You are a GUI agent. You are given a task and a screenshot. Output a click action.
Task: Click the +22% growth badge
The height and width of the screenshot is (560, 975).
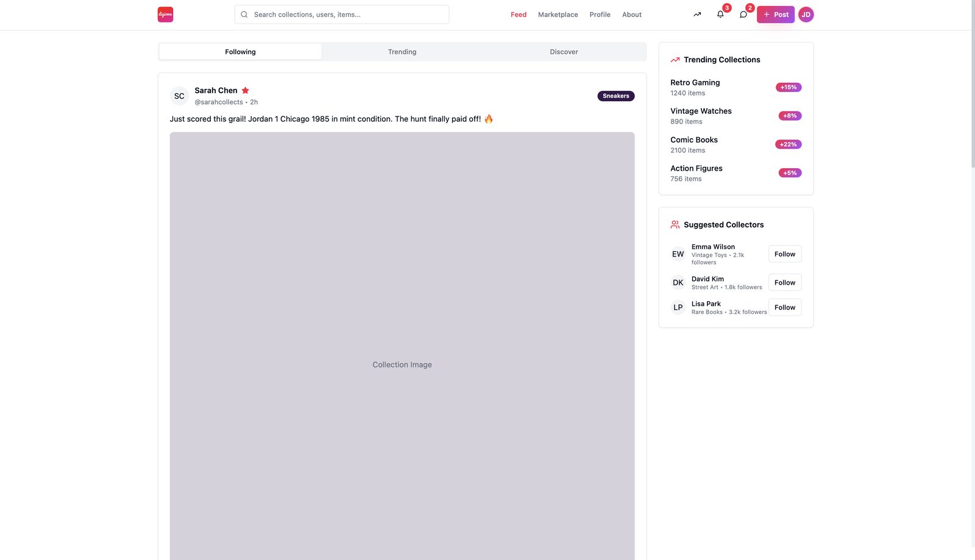(788, 144)
